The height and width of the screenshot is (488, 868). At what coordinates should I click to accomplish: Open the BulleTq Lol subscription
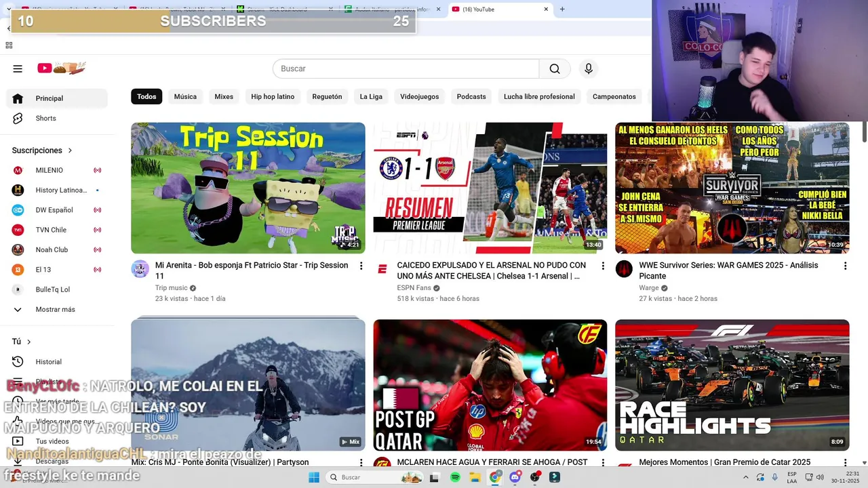(x=57, y=289)
